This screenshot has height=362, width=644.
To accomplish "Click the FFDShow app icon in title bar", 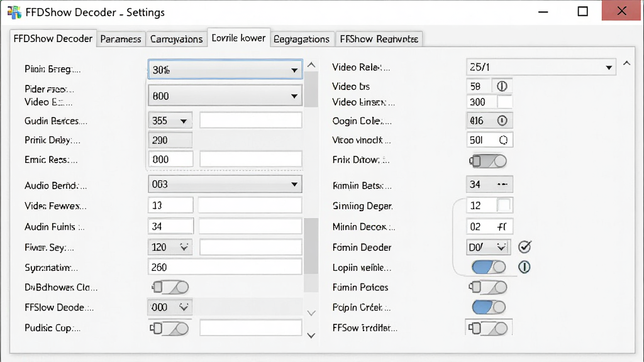I will (x=14, y=13).
